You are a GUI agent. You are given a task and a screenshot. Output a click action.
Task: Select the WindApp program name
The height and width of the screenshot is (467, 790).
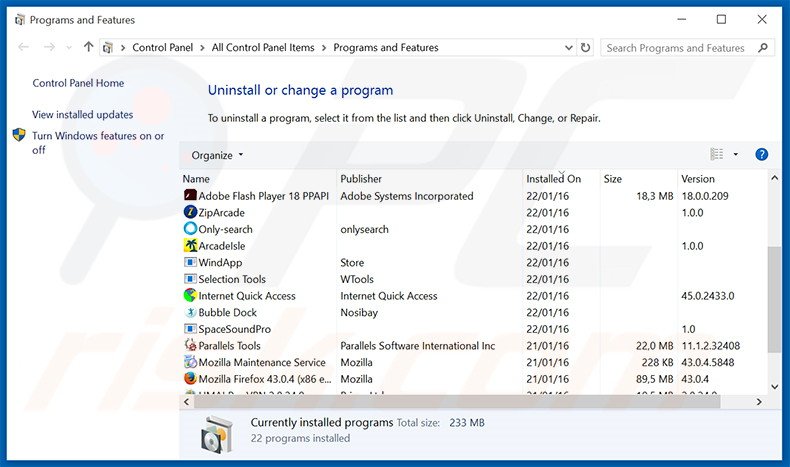click(x=220, y=262)
